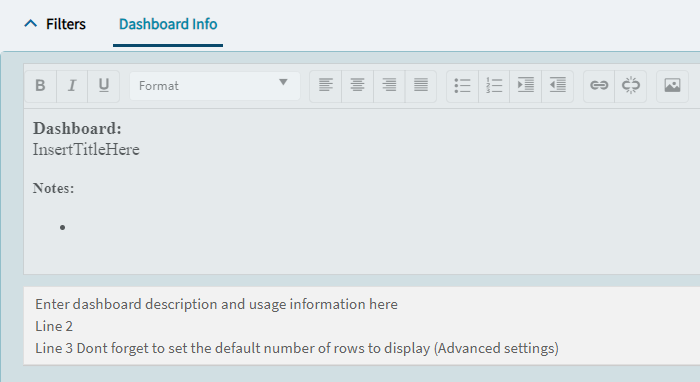Viewport: 700px width, 382px height.
Task: Center align the text
Action: point(358,86)
